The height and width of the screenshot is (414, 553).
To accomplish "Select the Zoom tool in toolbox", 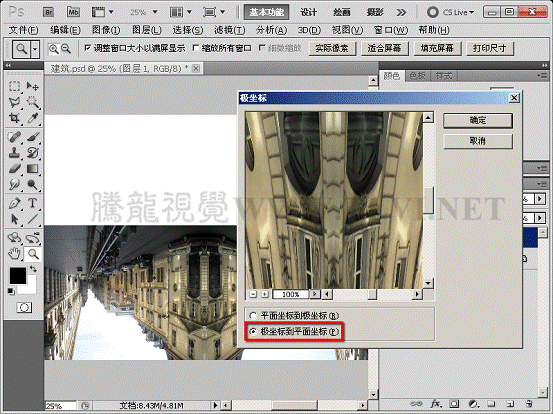I will [x=32, y=254].
